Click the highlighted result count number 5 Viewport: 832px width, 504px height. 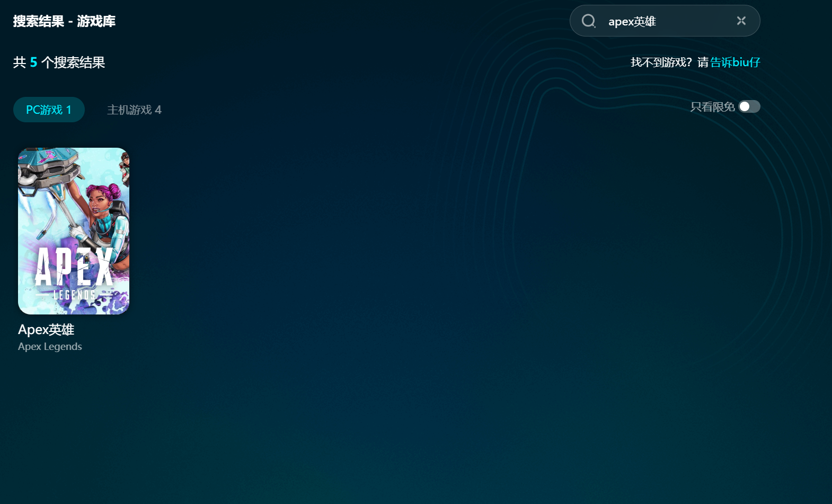pos(33,62)
